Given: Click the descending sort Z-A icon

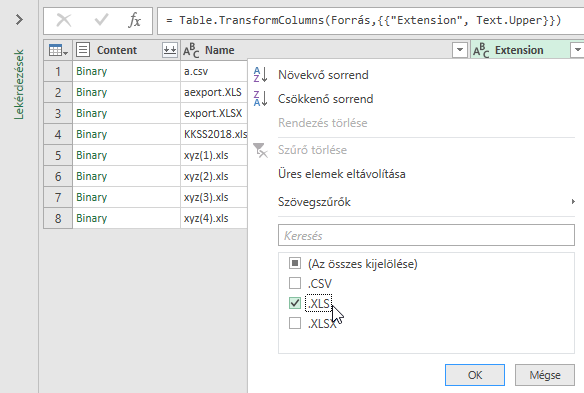Looking at the screenshot, I should tap(260, 98).
